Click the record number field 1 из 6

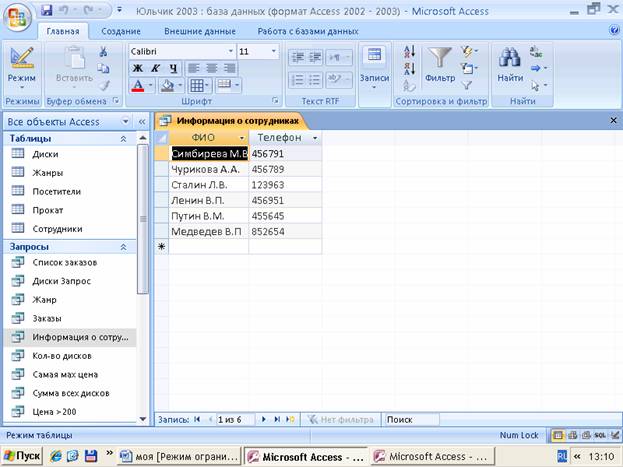(x=235, y=420)
